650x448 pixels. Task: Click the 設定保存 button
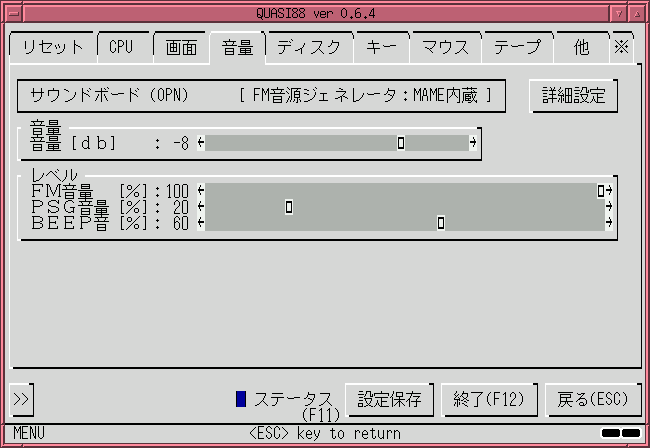coord(390,400)
